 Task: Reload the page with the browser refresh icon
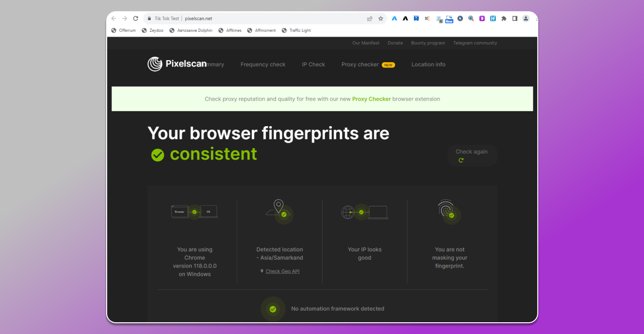click(x=136, y=19)
